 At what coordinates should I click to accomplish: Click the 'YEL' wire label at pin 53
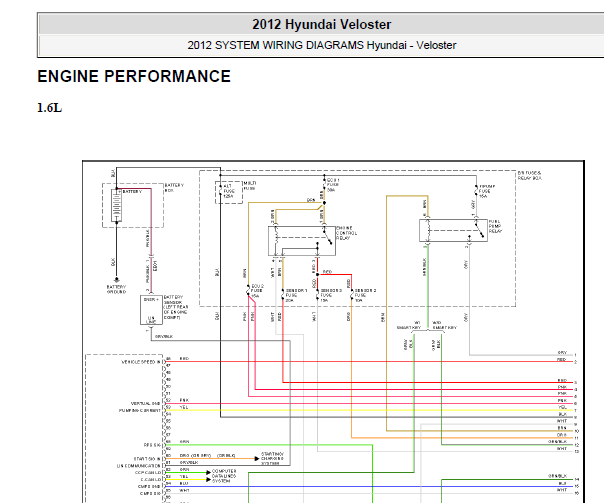pyautogui.click(x=184, y=407)
